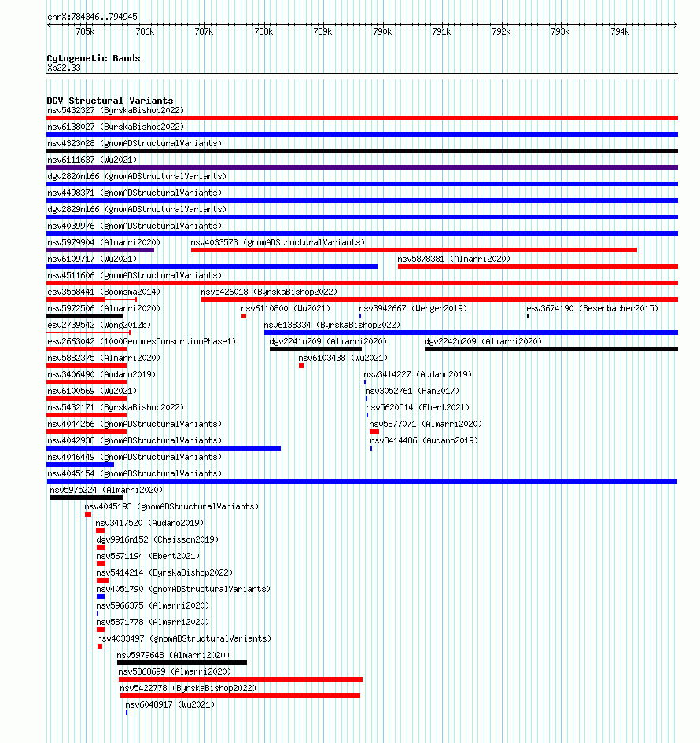The width and height of the screenshot is (700, 743).
Task: Select the nsv6138027 (ByrskaBishop2022) label
Action: (x=116, y=127)
